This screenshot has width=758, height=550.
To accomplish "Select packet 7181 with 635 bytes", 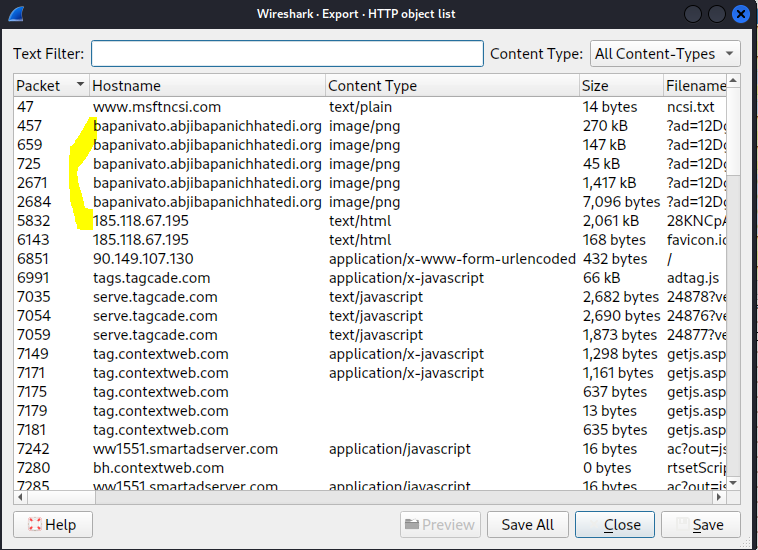I will [x=370, y=430].
